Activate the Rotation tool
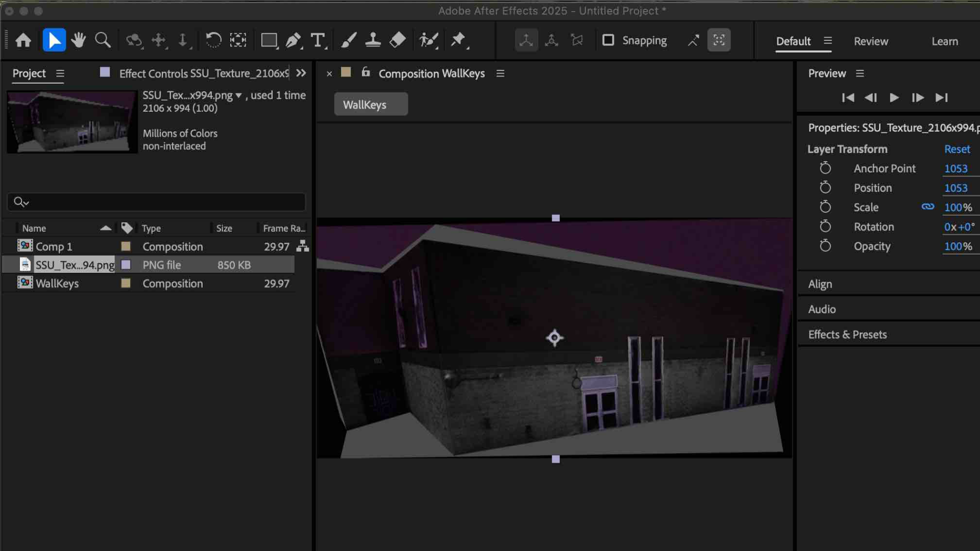 click(213, 40)
